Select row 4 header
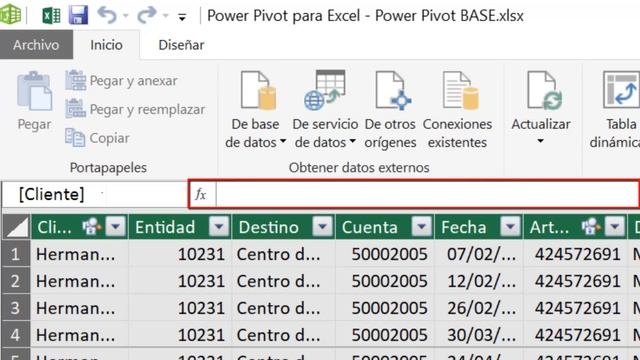 click(x=16, y=335)
